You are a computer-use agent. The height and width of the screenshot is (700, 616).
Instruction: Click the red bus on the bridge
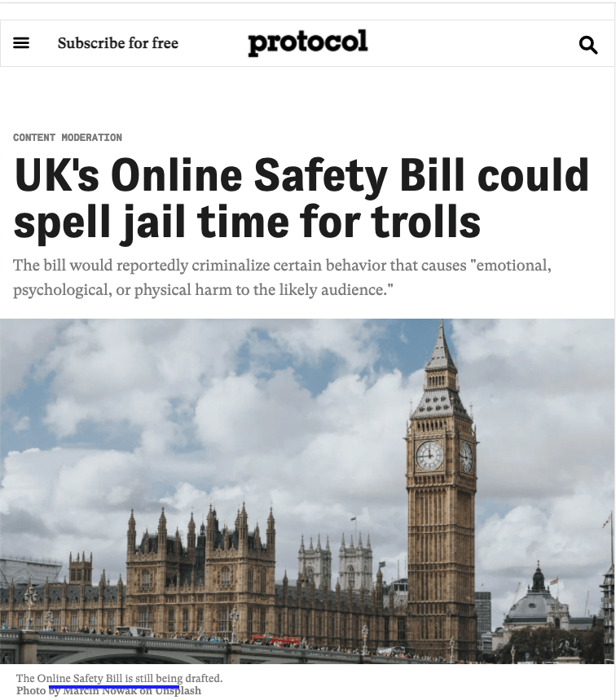point(275,640)
